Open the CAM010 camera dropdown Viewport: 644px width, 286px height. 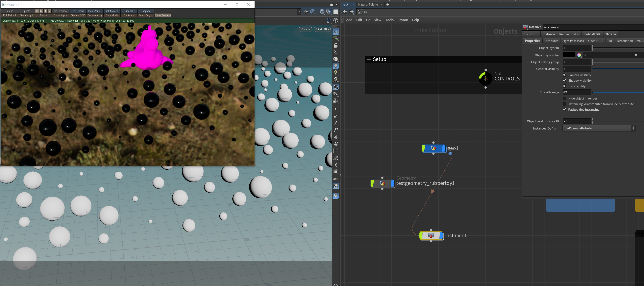(322, 29)
